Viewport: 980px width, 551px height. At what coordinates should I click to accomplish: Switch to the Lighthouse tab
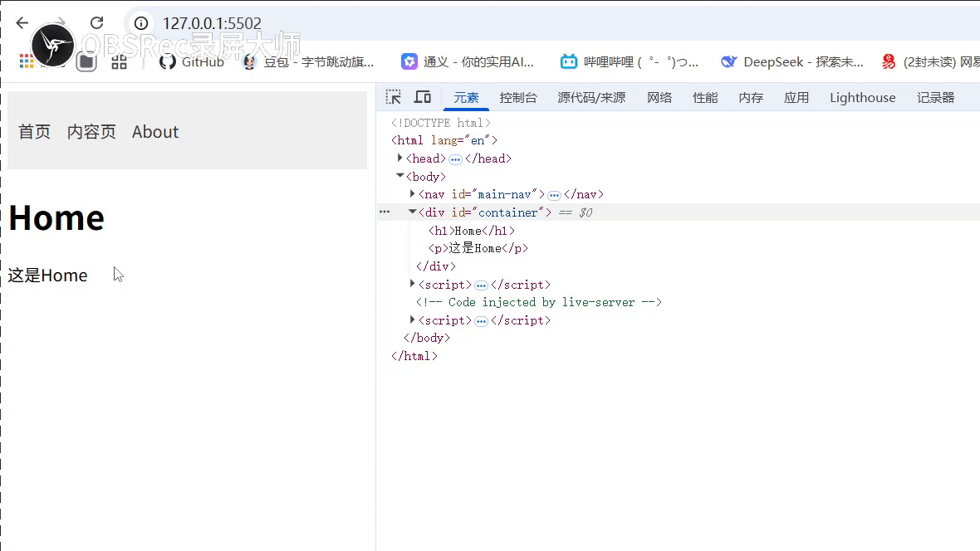[863, 97]
